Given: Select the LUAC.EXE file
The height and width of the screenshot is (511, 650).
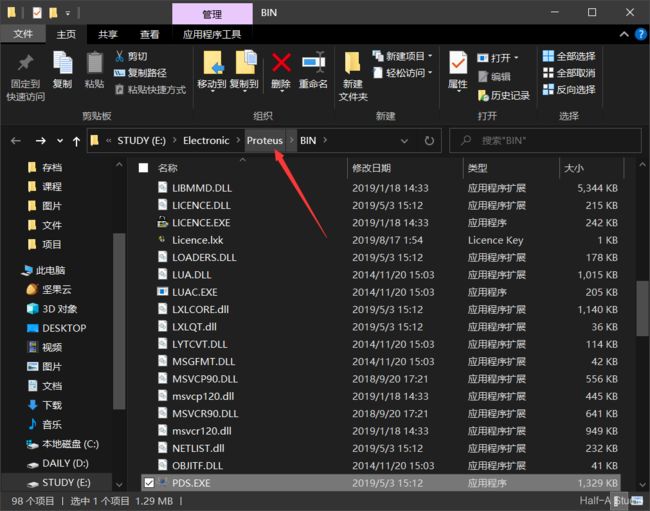Looking at the screenshot, I should pyautogui.click(x=194, y=292).
